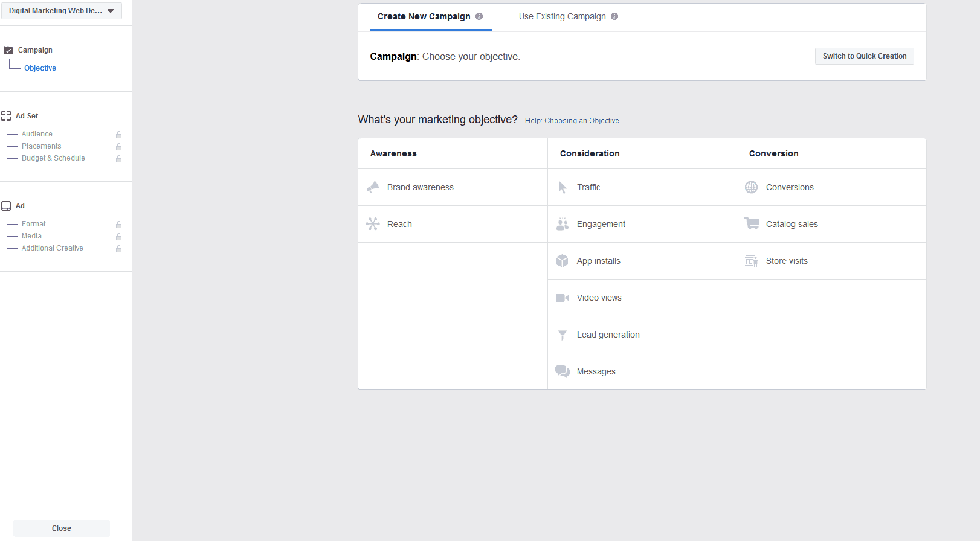Click the Ad Set heading in sidebar
Screen dimensions: 980x541
27,116
